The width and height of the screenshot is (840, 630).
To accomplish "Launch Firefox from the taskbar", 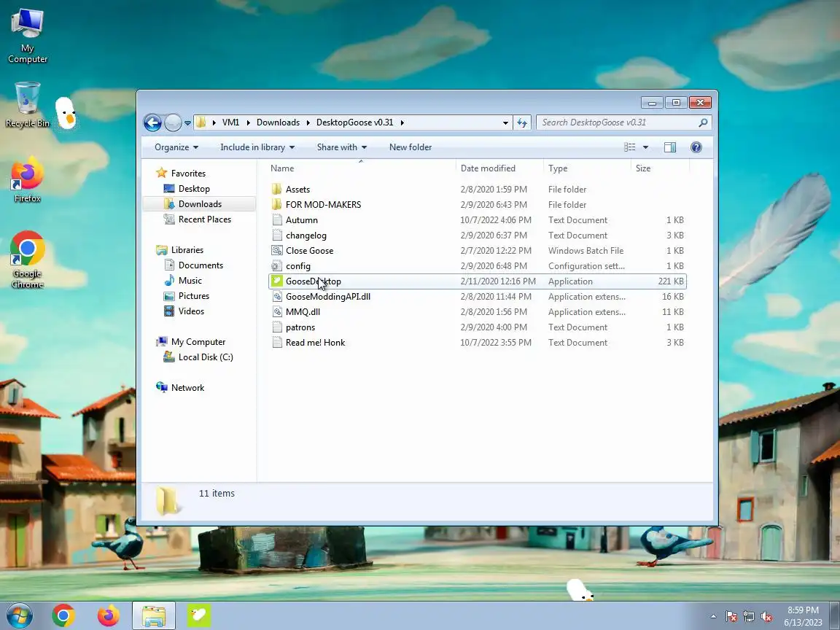I will pyautogui.click(x=108, y=616).
